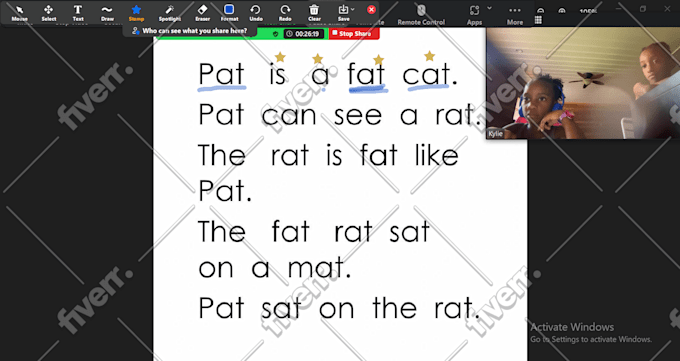Activate the Text annotation tool
680x361 pixels.
click(78, 13)
